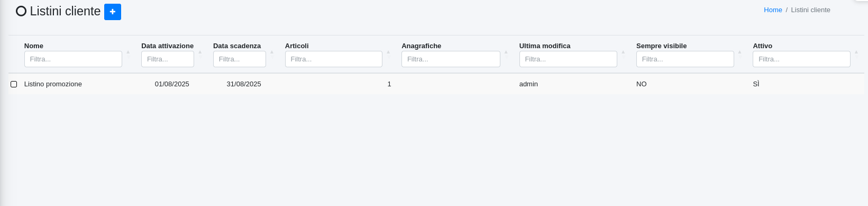Focus the Data attivazione filter field
The height and width of the screenshot is (206, 868).
click(x=168, y=59)
